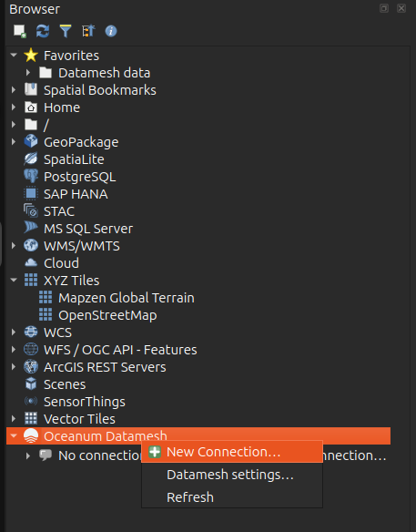Image resolution: width=416 pixels, height=532 pixels.
Task: Expand the WMS/WMTS node
Action: coord(14,246)
